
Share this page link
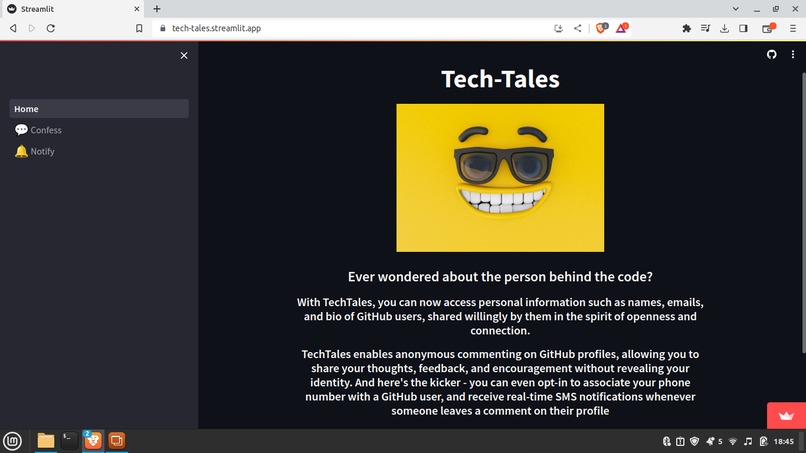(x=578, y=28)
